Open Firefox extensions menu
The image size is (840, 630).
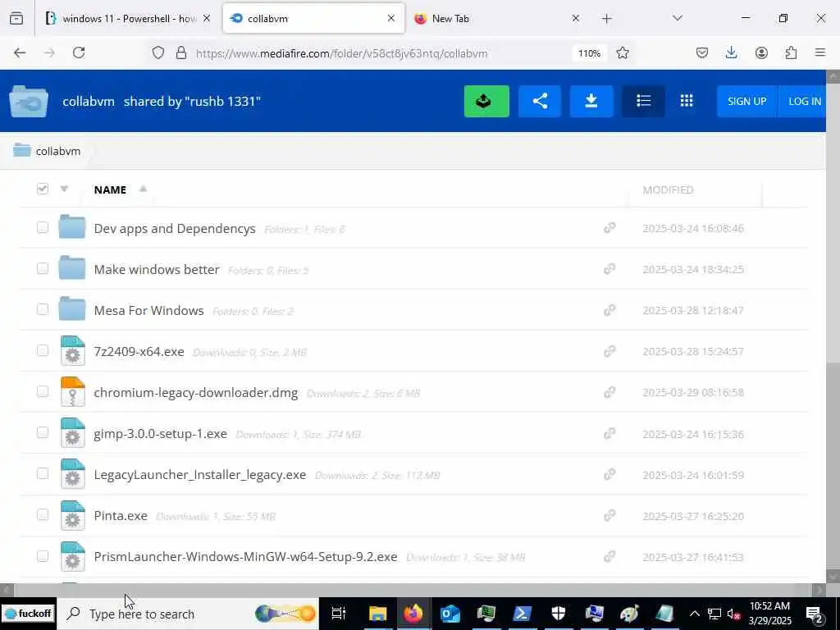click(x=791, y=52)
